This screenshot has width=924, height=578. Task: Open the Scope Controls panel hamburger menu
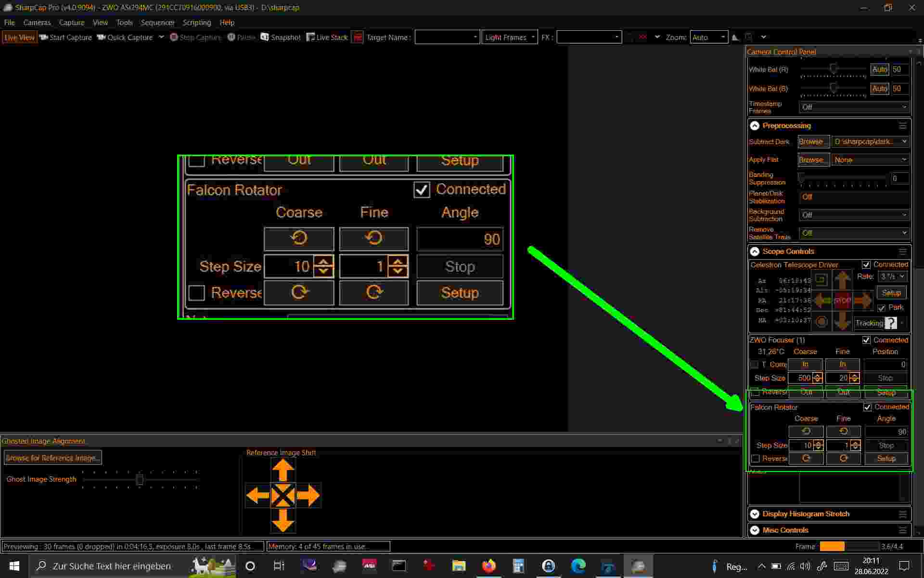click(x=902, y=251)
